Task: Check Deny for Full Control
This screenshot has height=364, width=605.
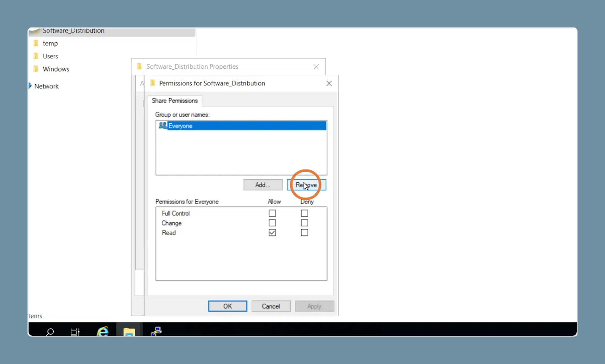Action: [x=304, y=213]
